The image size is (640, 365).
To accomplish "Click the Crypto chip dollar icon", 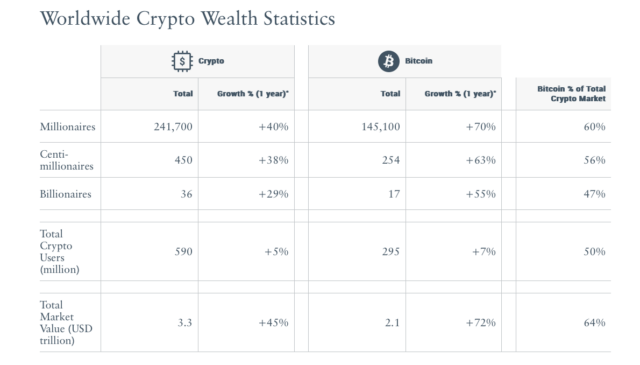I will coord(182,61).
